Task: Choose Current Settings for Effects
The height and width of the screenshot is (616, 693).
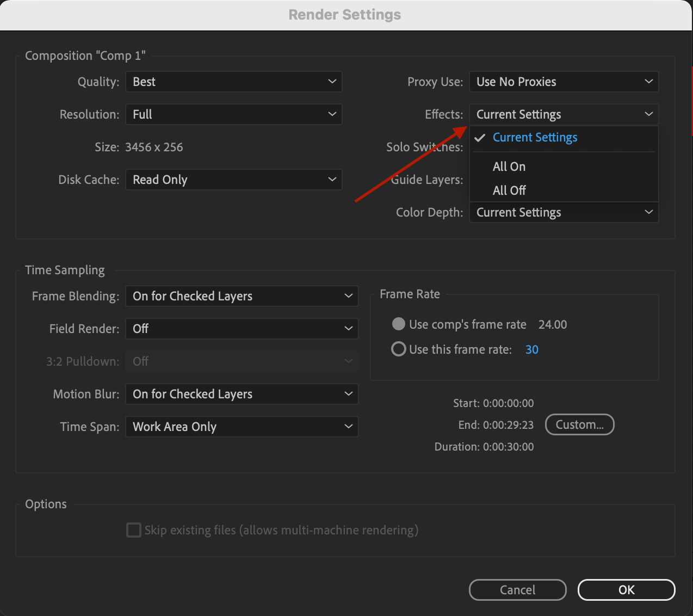Action: click(x=535, y=138)
